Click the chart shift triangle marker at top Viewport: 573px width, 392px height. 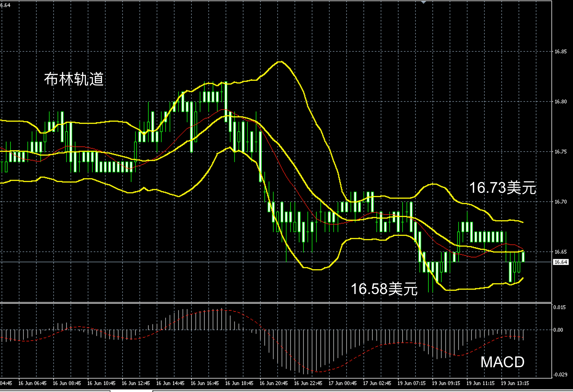(424, 2)
